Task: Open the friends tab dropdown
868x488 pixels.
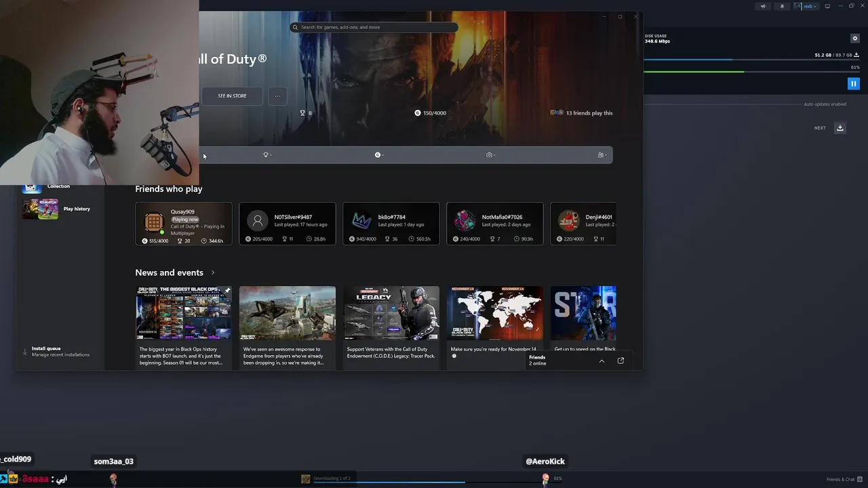Action: tap(602, 155)
